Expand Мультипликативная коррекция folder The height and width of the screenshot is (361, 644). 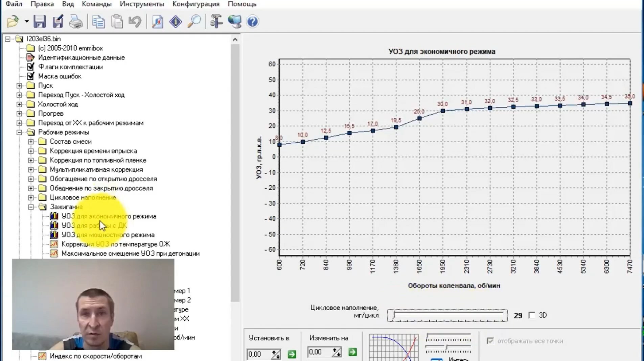coord(31,170)
